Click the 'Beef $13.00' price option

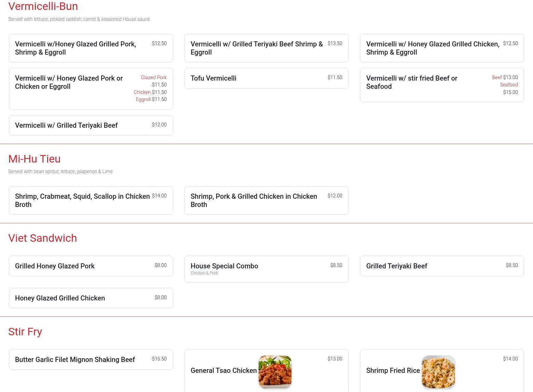[x=505, y=78]
